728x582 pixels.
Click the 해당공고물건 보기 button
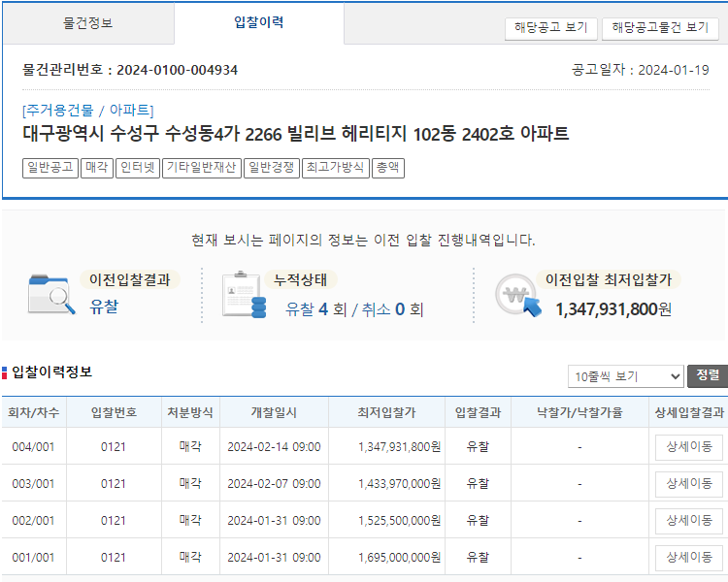(660, 28)
